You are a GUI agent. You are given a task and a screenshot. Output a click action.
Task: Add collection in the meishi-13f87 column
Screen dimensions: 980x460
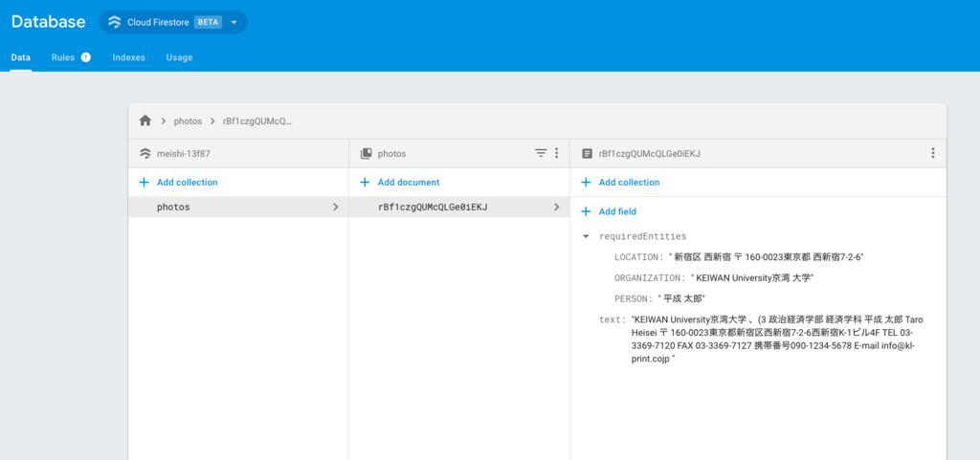[178, 183]
